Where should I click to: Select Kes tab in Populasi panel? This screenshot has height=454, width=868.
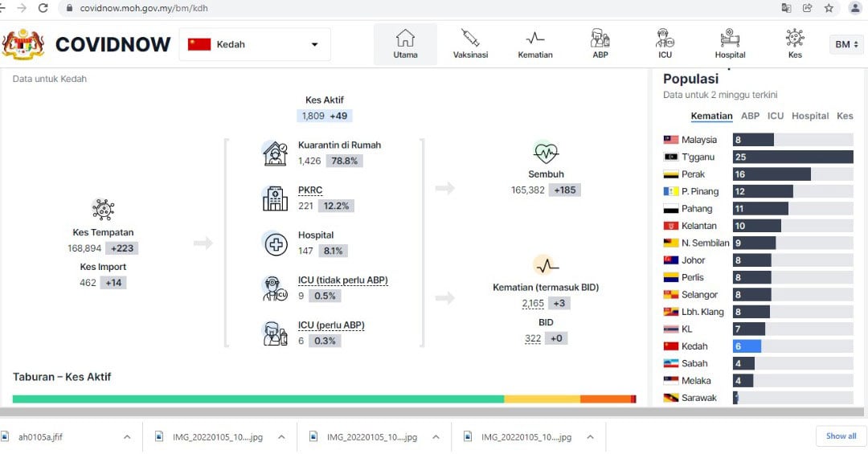click(845, 116)
